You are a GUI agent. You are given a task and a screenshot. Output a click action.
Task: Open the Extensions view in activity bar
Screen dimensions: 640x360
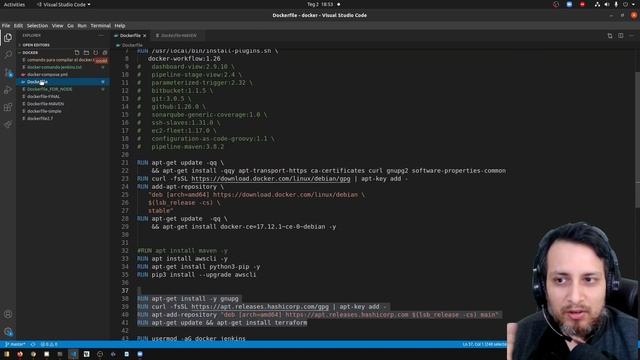coord(8,107)
